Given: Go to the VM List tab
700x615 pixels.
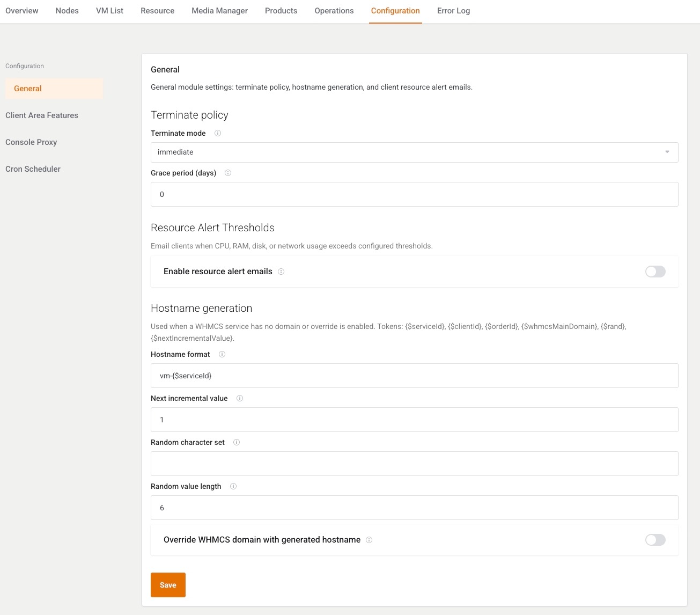Looking at the screenshot, I should click(x=109, y=11).
